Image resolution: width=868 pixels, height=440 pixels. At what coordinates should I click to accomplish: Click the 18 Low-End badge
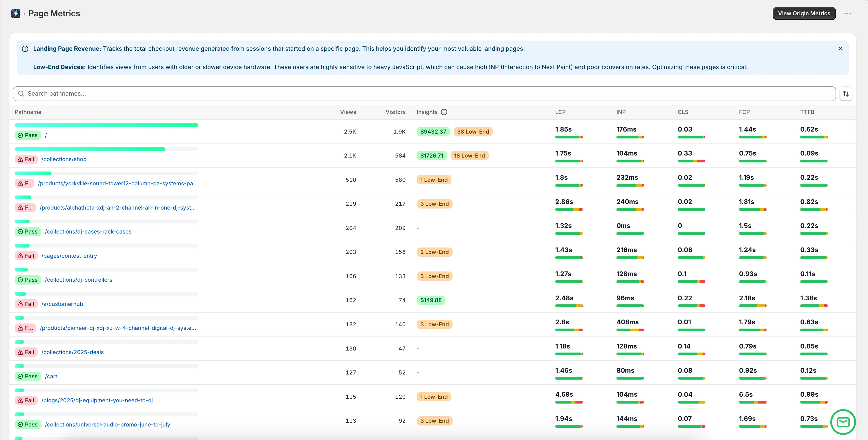pos(469,156)
